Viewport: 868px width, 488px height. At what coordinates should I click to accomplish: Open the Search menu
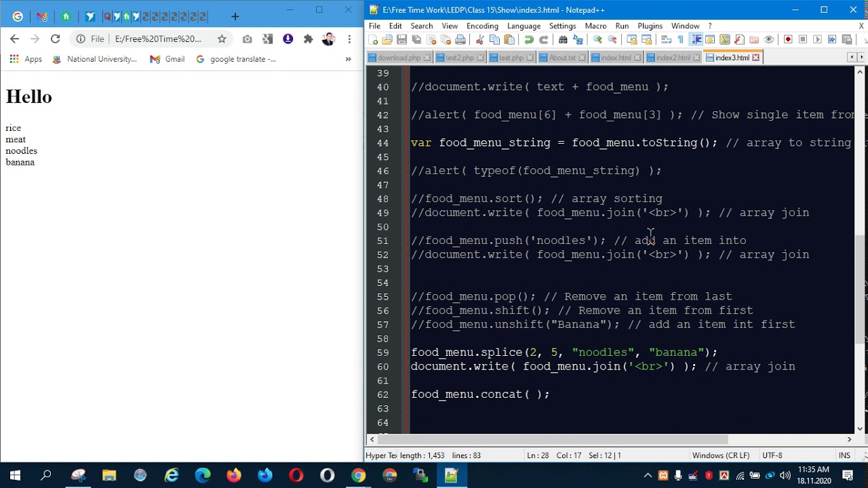pyautogui.click(x=422, y=26)
